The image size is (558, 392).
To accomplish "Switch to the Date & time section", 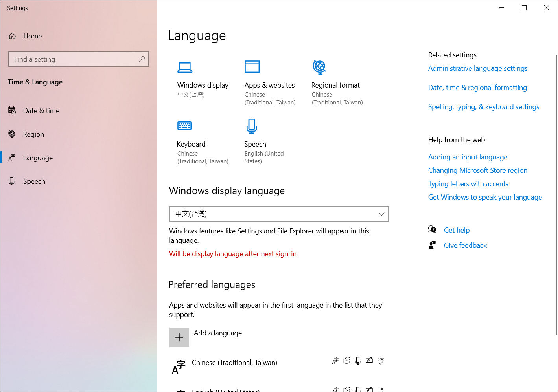I will 41,110.
